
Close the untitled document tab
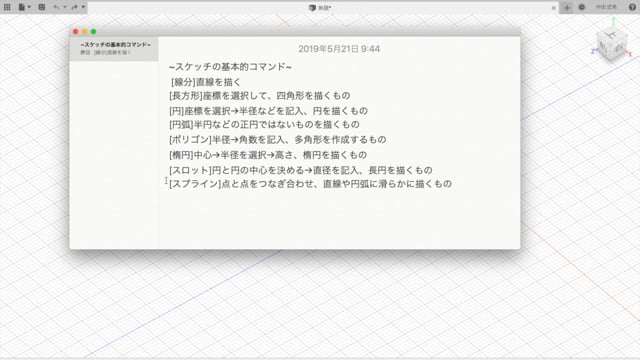pos(553,8)
